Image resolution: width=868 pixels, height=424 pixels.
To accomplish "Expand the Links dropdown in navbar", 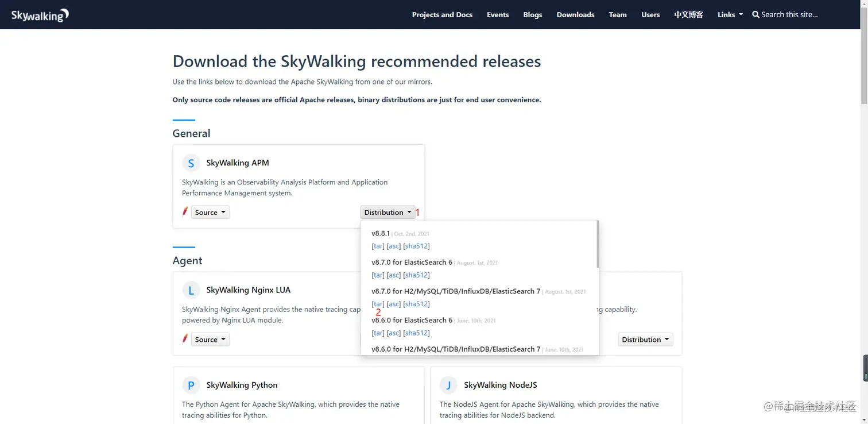I will coord(730,14).
